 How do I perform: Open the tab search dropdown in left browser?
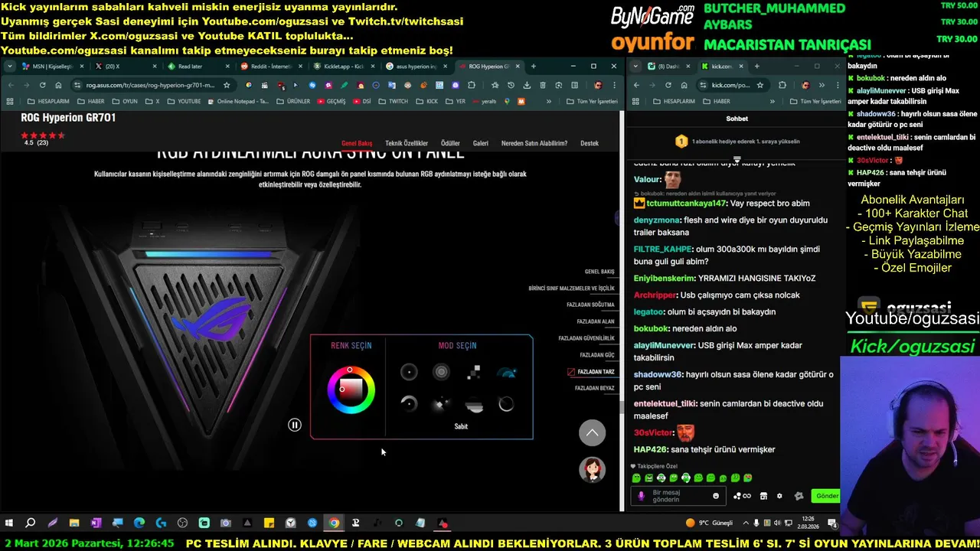pyautogui.click(x=10, y=67)
